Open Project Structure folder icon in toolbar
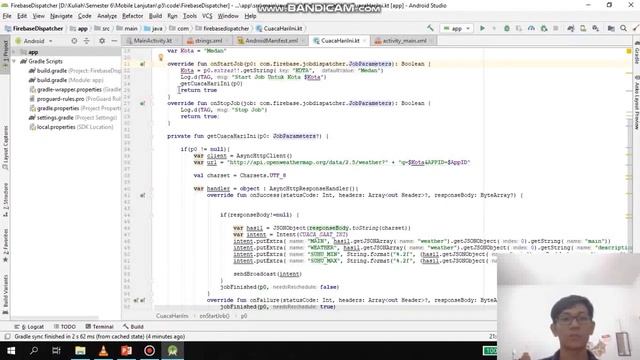This screenshot has width=640, height=360. pyautogui.click(x=611, y=28)
